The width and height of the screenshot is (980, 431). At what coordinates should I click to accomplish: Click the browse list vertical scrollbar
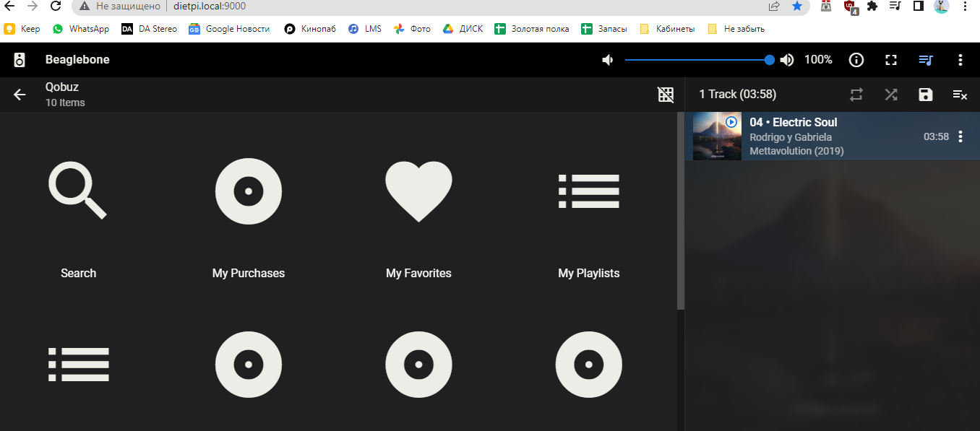click(680, 211)
